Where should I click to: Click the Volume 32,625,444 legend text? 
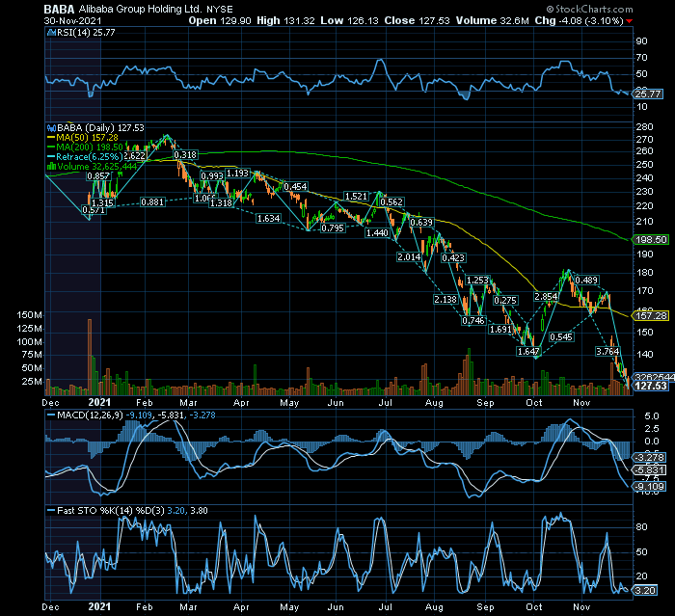[96, 167]
